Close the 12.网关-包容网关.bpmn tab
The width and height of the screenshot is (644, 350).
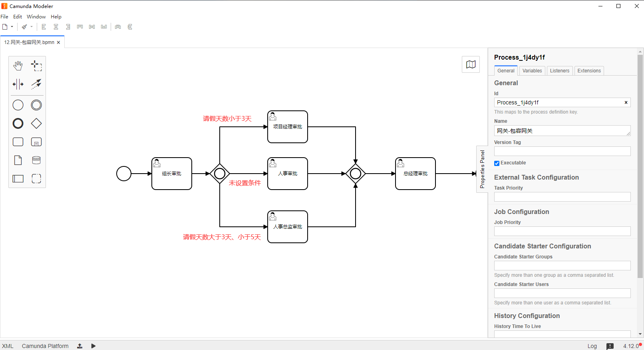coord(58,42)
